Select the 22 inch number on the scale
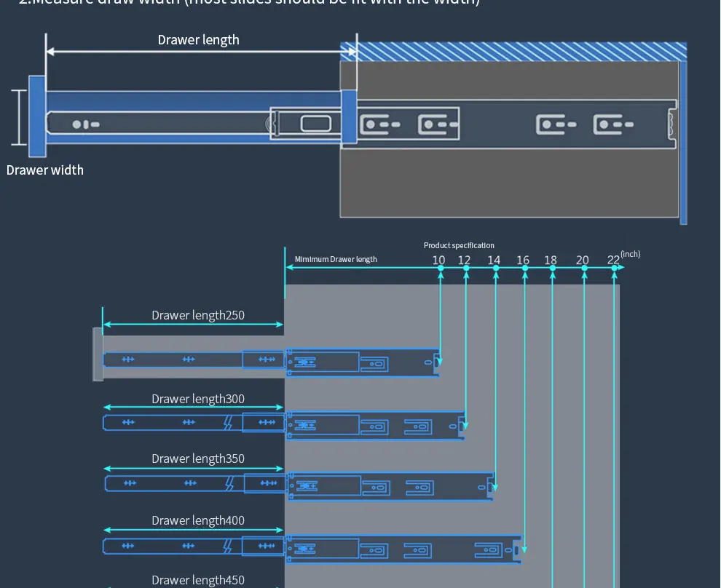Screen dimensions: 721x588 pos(613,260)
